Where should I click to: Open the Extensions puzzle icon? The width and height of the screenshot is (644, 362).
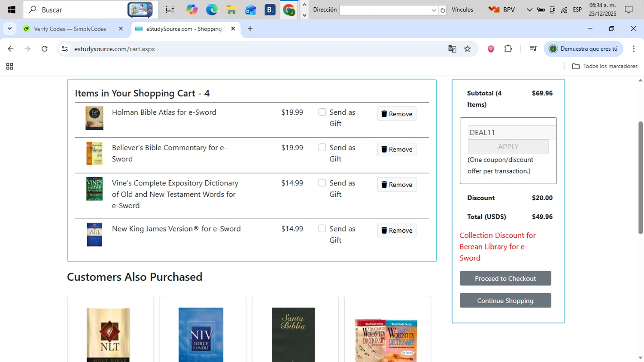coord(508,49)
